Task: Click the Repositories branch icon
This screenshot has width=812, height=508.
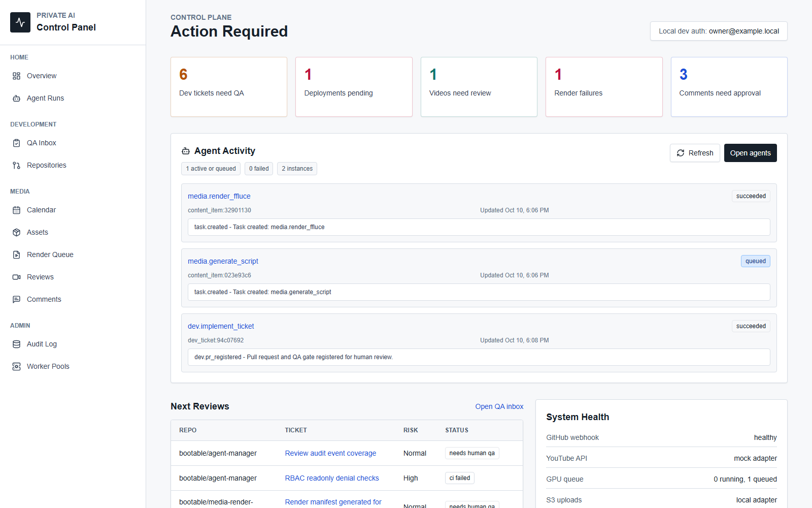Action: coord(16,165)
